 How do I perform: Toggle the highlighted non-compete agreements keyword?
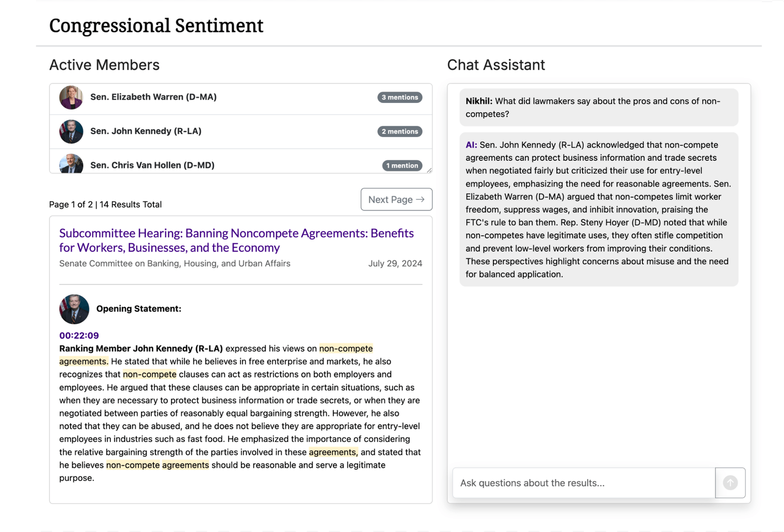[345, 348]
